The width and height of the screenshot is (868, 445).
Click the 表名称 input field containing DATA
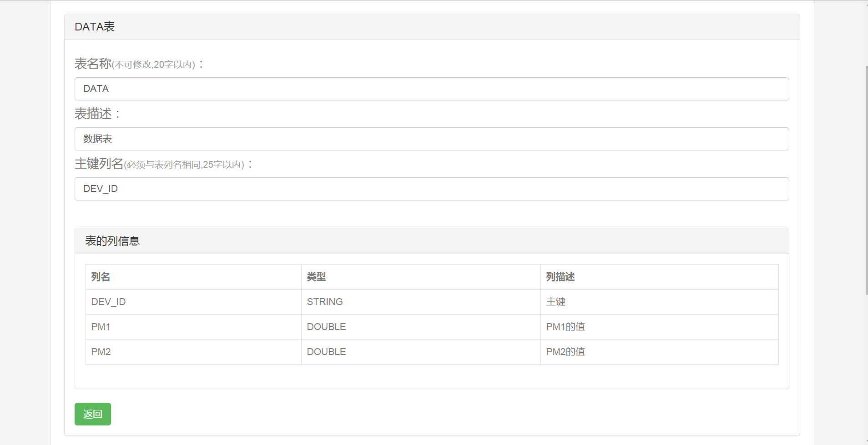431,89
